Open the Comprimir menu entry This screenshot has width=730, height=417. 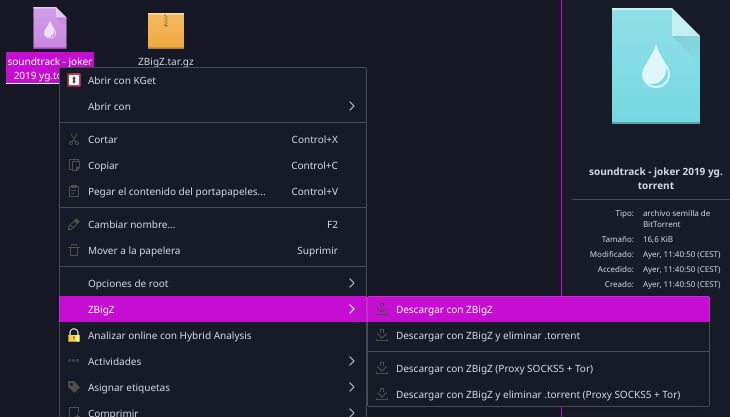point(213,410)
